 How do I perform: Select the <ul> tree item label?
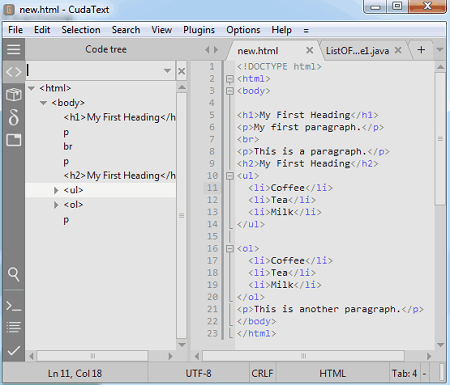click(73, 190)
